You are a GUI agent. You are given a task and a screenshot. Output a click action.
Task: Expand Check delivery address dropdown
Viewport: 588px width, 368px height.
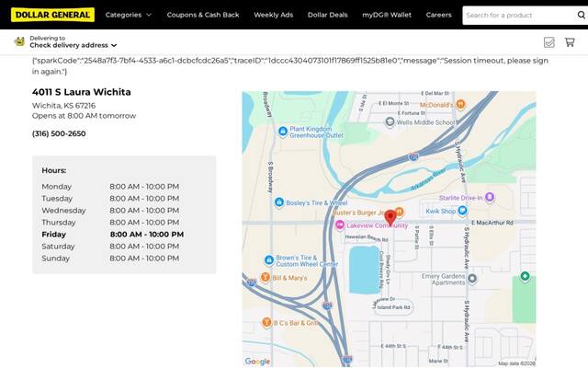point(73,45)
